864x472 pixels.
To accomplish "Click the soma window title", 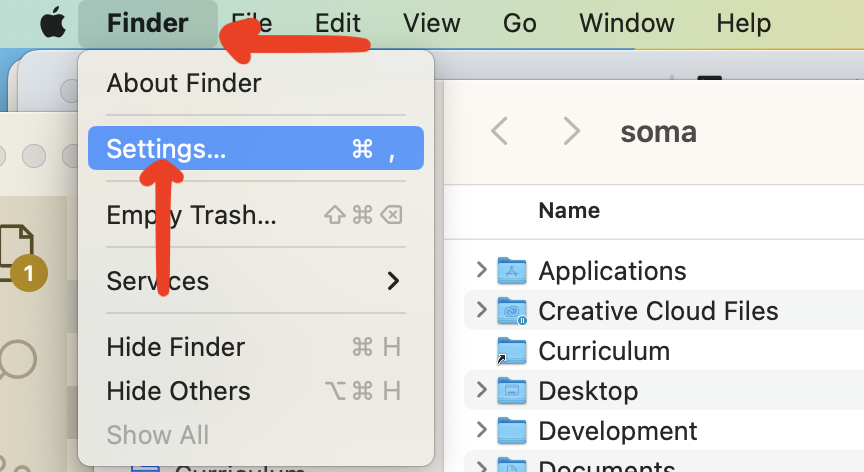I will (x=658, y=132).
